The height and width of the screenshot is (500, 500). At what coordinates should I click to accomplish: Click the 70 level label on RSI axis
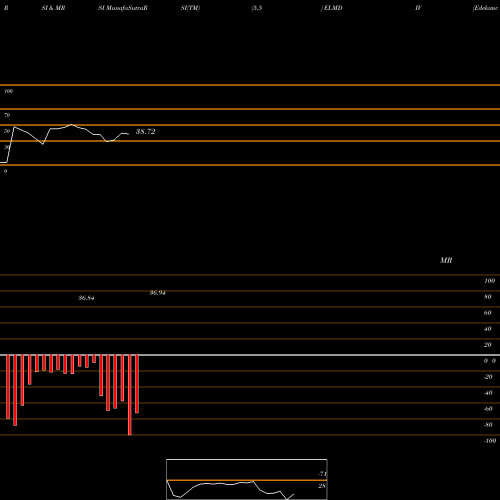(x=7, y=115)
